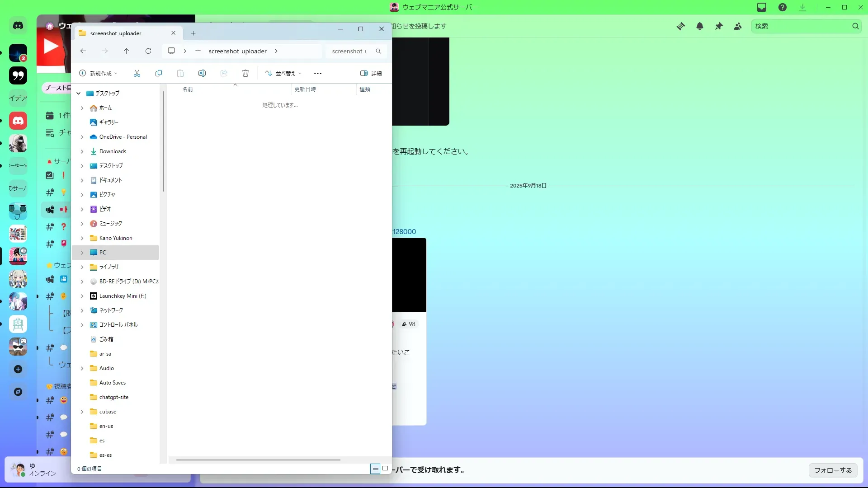Switch to details list view
Screen dimensions: 868x488
pyautogui.click(x=375, y=469)
